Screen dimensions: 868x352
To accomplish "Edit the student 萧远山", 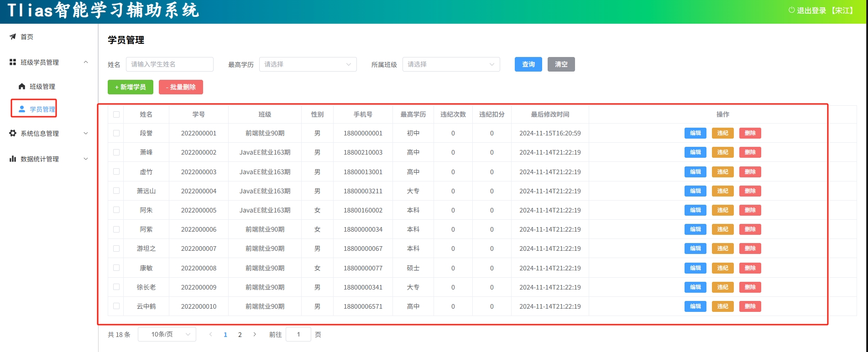I will click(695, 191).
